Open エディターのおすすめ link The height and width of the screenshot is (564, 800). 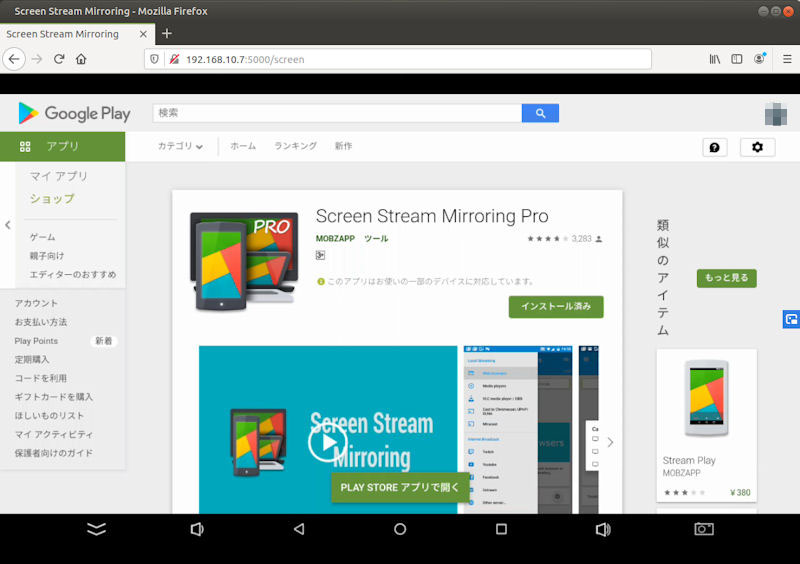click(x=73, y=275)
